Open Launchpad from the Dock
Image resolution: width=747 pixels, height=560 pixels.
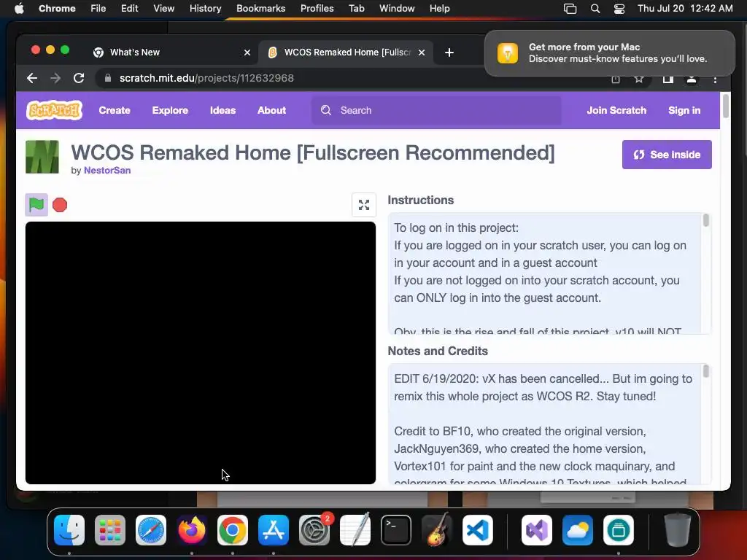[x=110, y=530]
